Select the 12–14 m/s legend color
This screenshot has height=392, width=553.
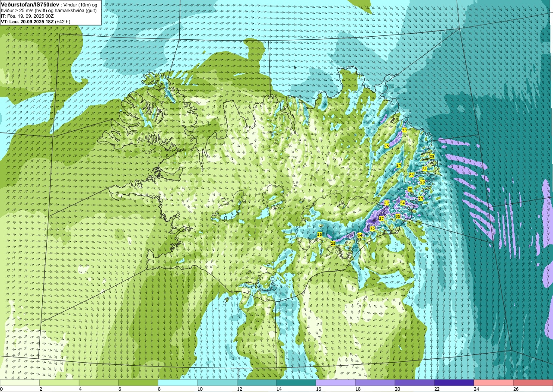coord(257,383)
